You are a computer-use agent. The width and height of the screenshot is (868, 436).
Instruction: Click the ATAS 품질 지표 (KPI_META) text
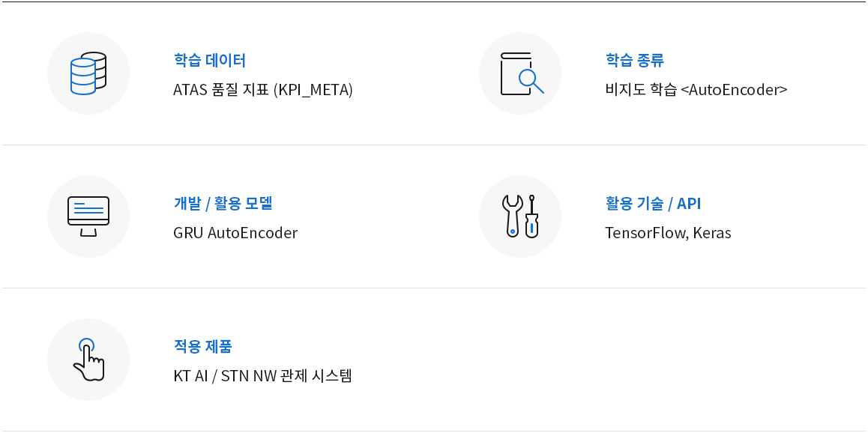click(x=263, y=90)
